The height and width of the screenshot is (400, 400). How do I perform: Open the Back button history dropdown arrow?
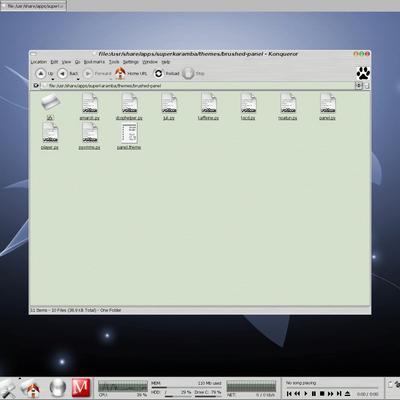[x=78, y=79]
